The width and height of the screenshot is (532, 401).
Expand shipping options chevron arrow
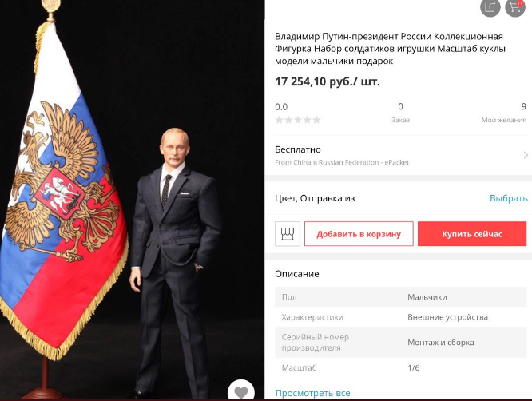(x=526, y=155)
